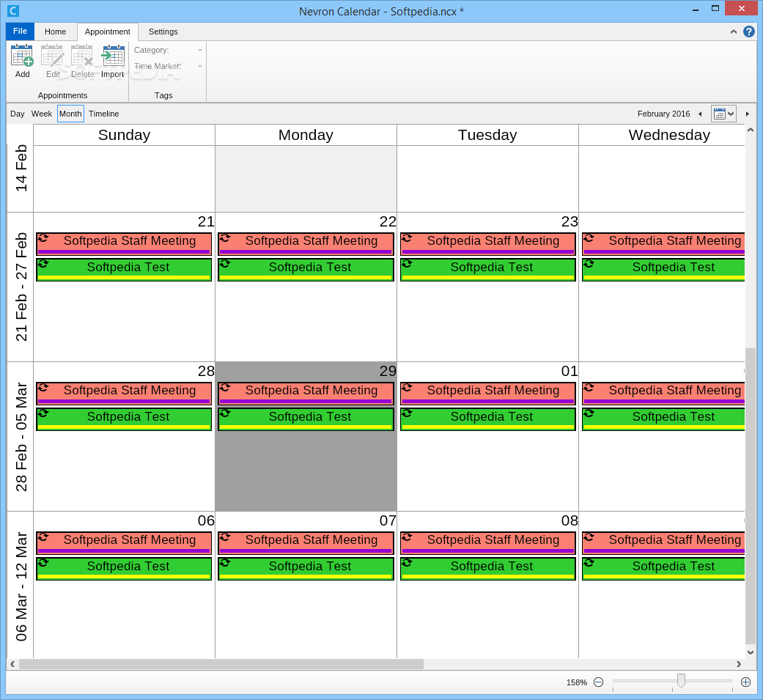Select Staff Meeting on Sunday 06
The width and height of the screenshot is (763, 700).
(124, 542)
